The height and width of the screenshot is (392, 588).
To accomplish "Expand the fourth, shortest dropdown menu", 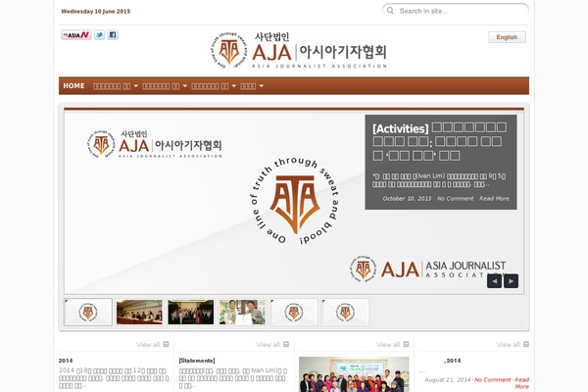I will [x=252, y=86].
